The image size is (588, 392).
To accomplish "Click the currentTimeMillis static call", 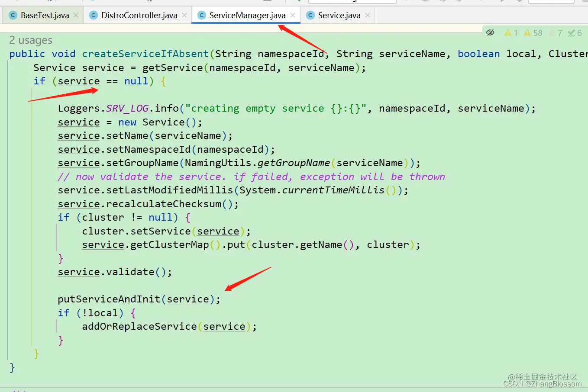I will (333, 190).
